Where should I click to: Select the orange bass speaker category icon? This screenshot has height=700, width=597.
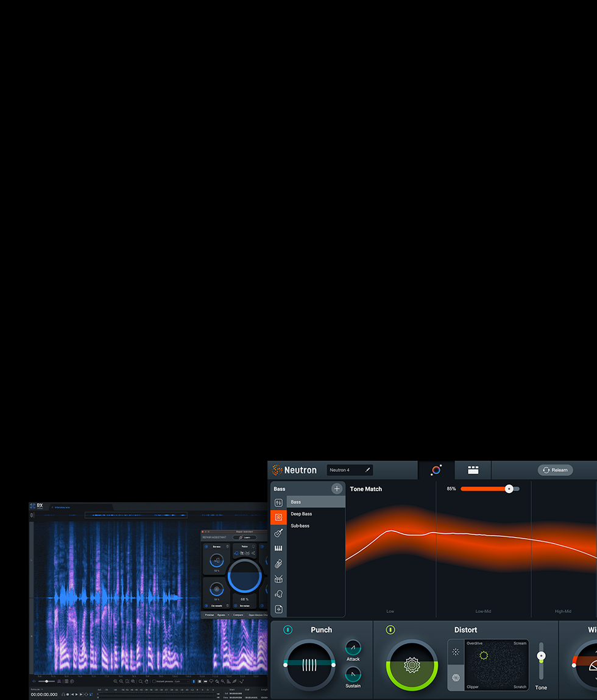click(278, 517)
